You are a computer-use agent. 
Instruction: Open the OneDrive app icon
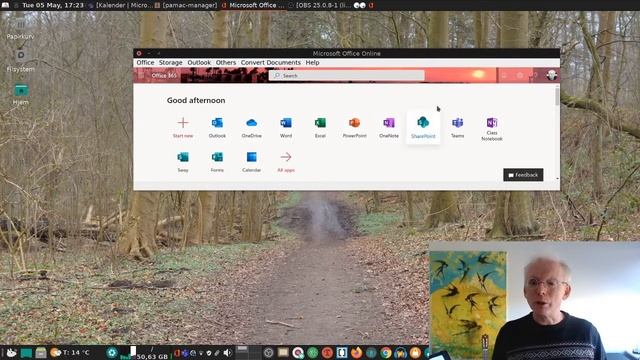point(251,123)
